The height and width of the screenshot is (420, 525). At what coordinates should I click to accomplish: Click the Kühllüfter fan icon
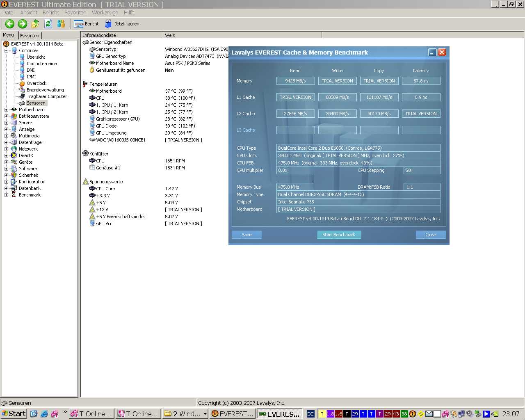(x=86, y=153)
